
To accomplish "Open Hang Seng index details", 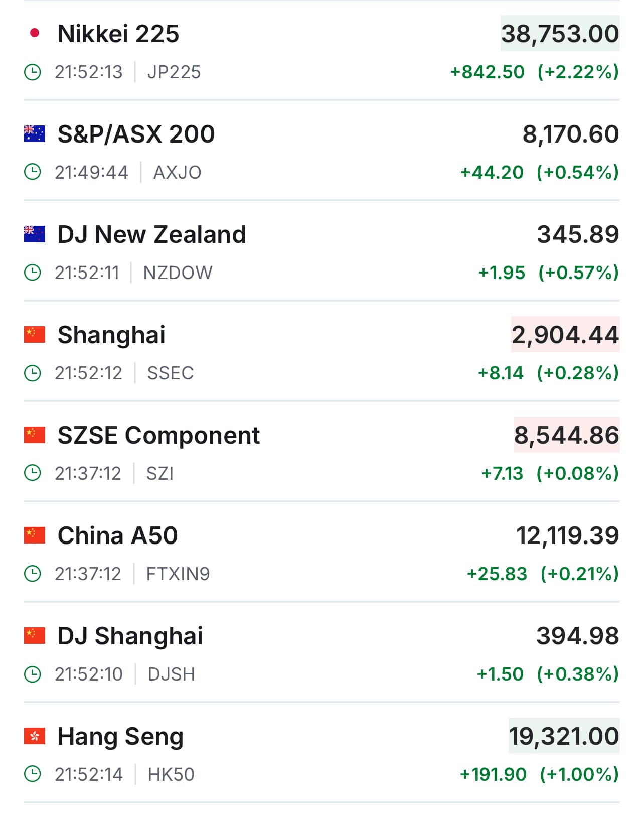I will (120, 736).
